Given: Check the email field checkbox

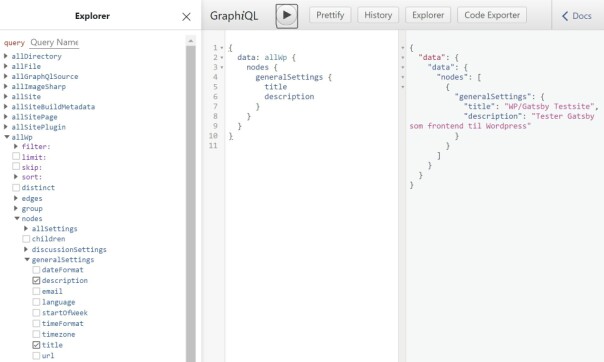Looking at the screenshot, I should click(36, 291).
